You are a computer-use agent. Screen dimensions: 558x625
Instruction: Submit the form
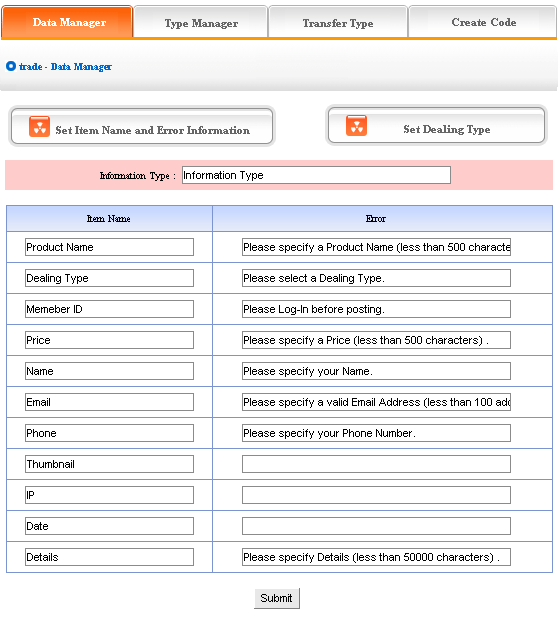pos(277,598)
